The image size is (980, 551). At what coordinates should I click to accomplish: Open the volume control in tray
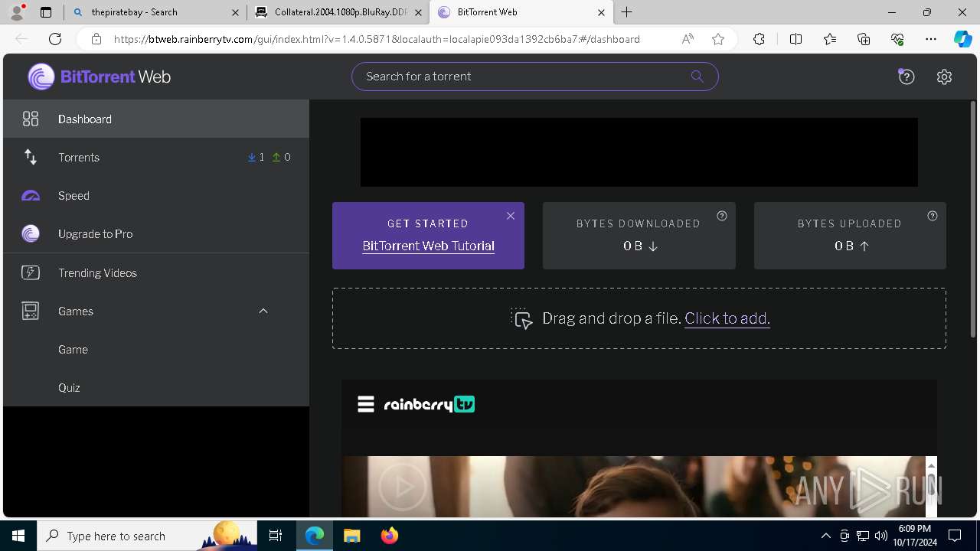point(880,536)
